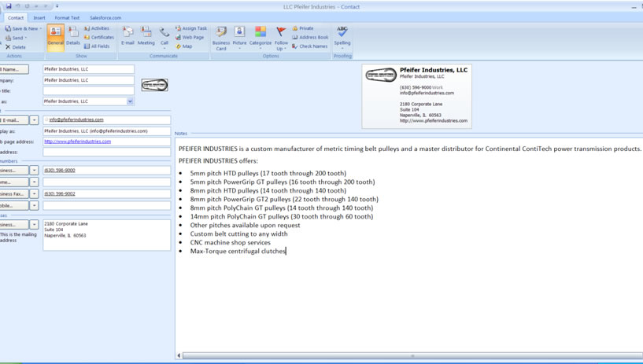This screenshot has width=643, height=364.
Task: Switch to the Contact ribbon tab
Action: pyautogui.click(x=16, y=17)
